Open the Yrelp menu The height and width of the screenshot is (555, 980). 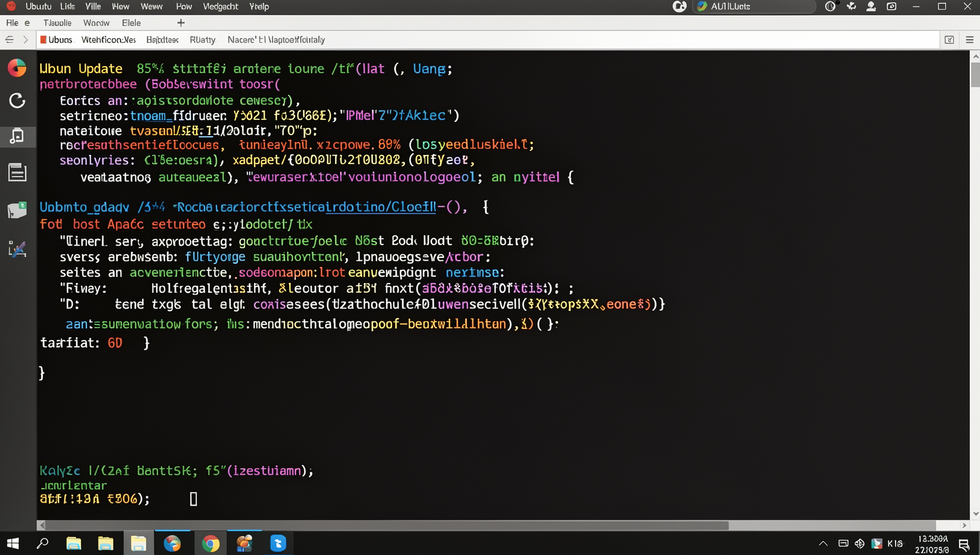259,6
